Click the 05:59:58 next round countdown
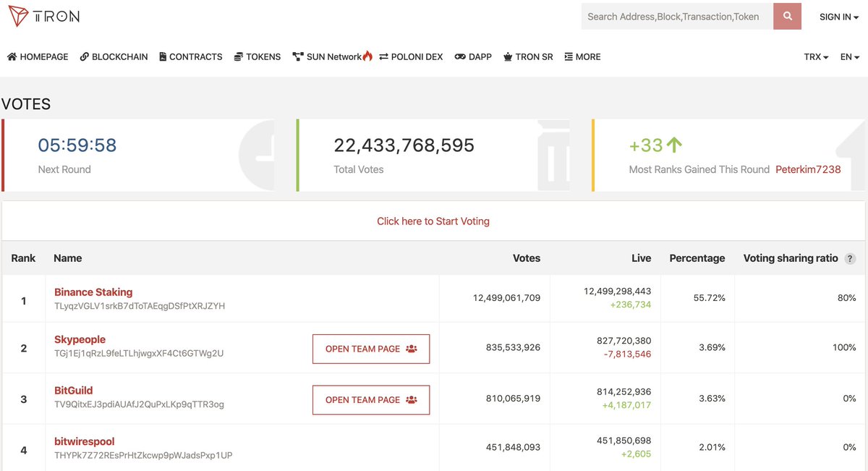Screen dimensions: 868x471 click(x=77, y=145)
